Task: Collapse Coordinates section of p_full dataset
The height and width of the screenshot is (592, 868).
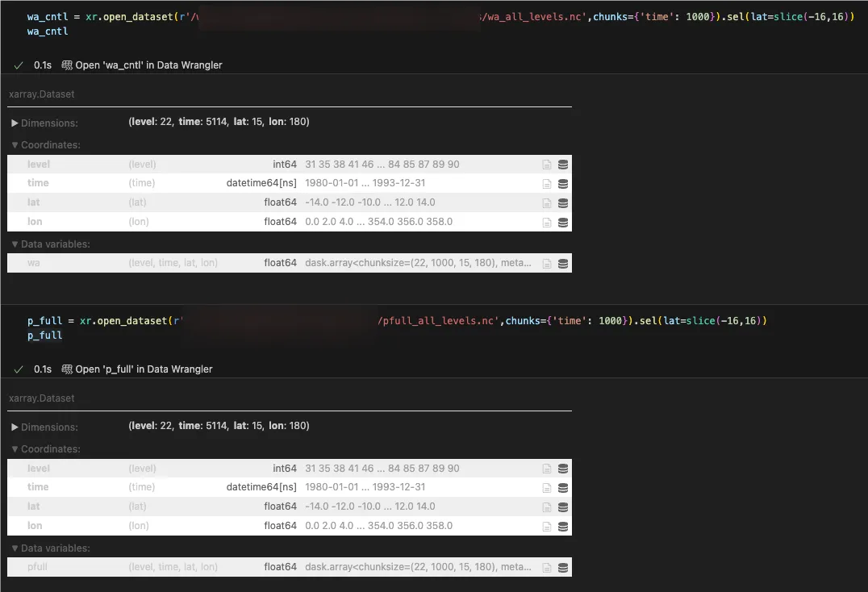Action: (x=46, y=449)
